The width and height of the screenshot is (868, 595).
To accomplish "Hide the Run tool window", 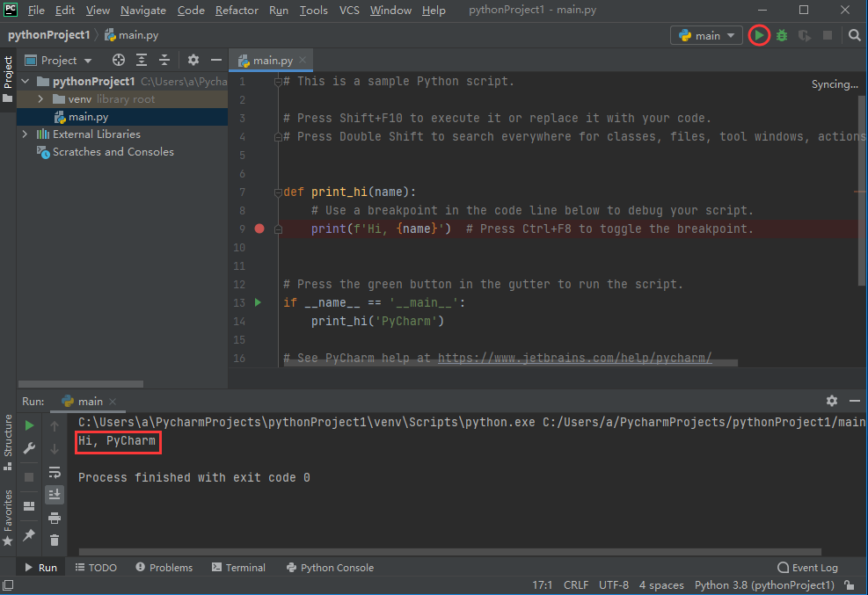I will tap(855, 401).
